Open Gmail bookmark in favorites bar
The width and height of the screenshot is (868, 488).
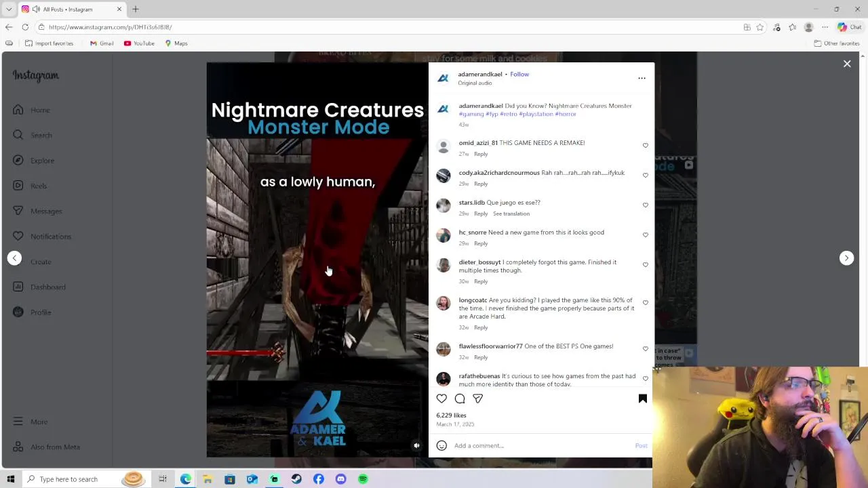click(102, 43)
